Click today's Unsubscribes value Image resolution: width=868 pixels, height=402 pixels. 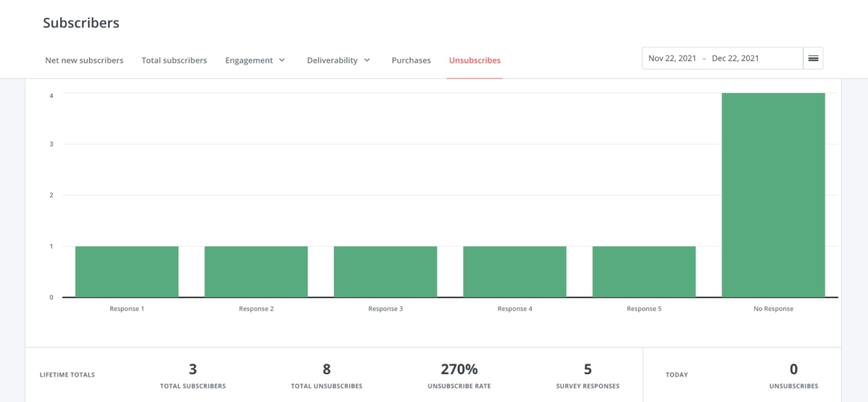coord(793,370)
